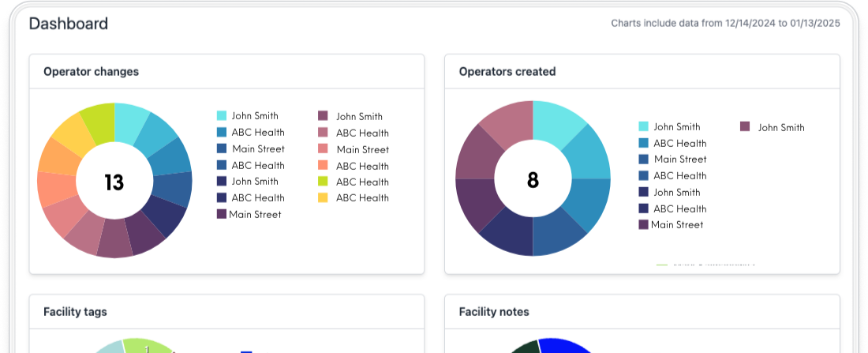Open the Operators created card title
The height and width of the screenshot is (353, 868).
coord(507,72)
